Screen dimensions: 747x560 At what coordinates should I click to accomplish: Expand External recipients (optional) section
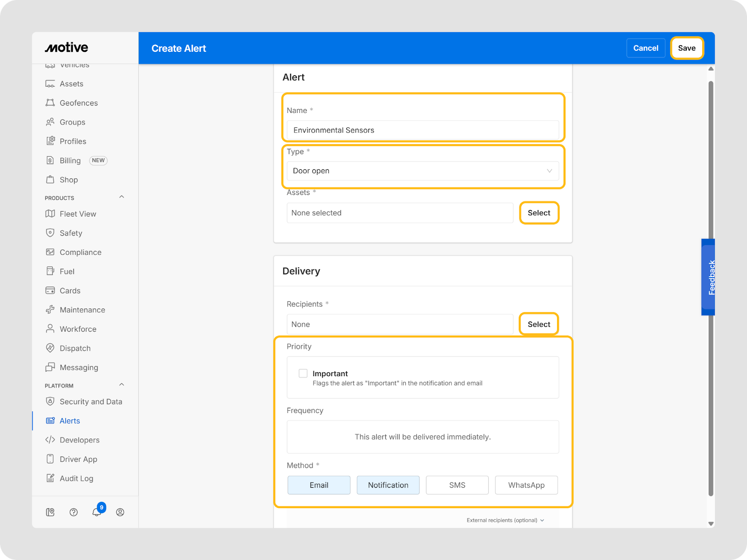505,520
